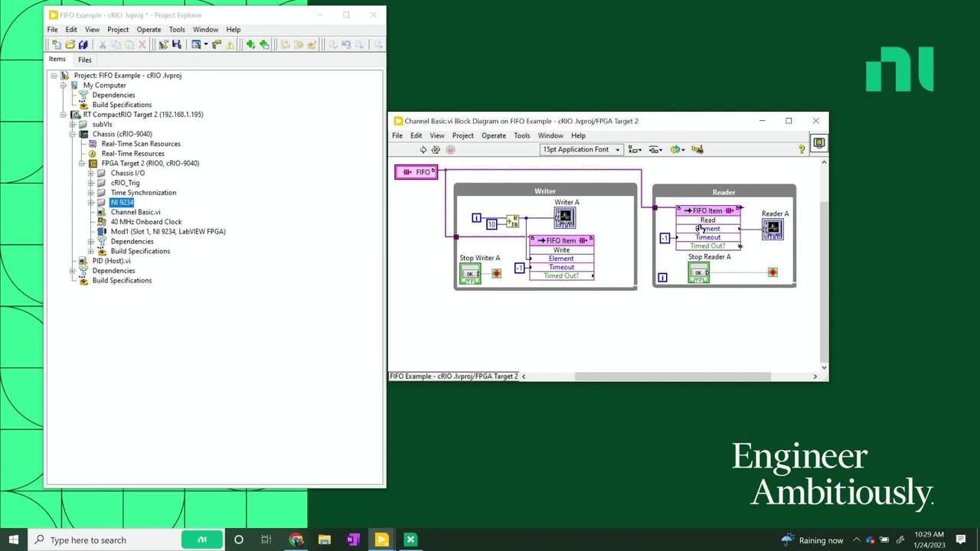
Task: Click the Copy icon in Project Explorer toolbar
Action: (x=116, y=44)
